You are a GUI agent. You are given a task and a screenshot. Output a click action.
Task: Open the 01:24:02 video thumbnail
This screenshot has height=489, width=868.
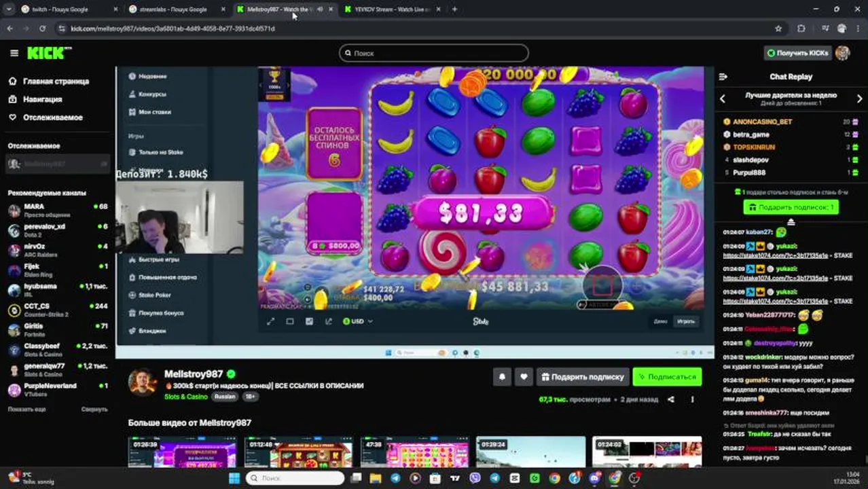[x=647, y=452]
